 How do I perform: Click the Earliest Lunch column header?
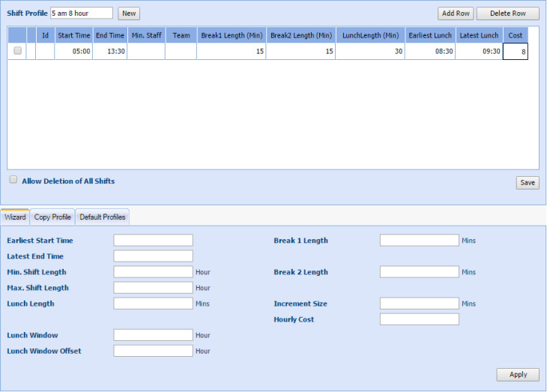click(x=430, y=35)
